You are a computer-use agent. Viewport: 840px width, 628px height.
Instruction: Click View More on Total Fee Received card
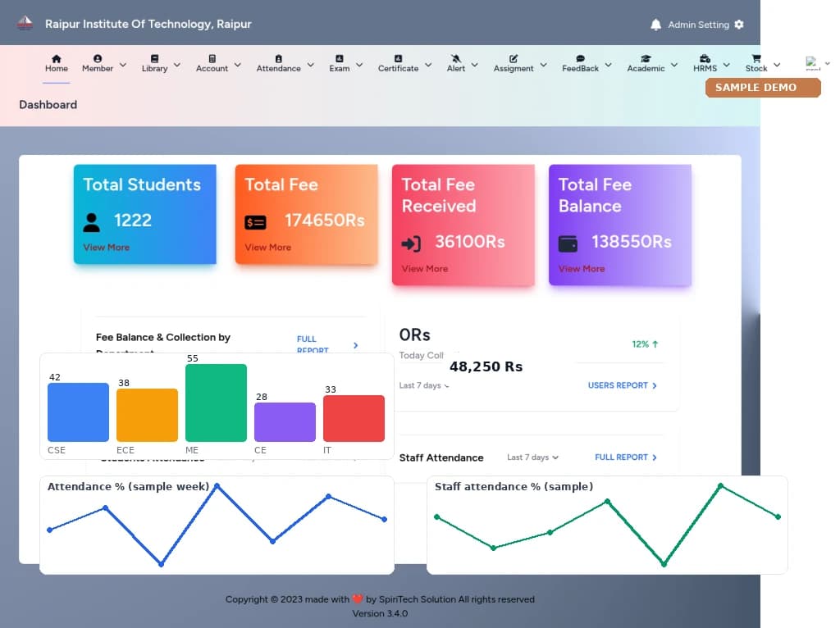[x=425, y=269]
